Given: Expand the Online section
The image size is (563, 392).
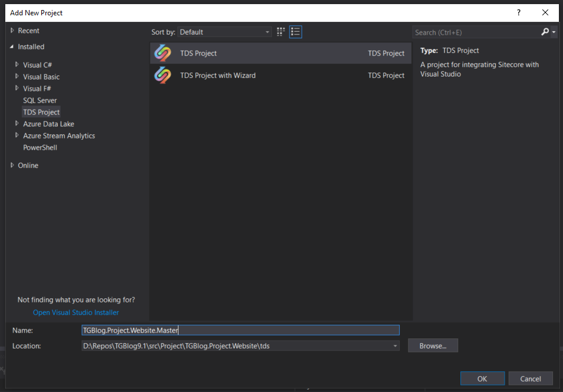Looking at the screenshot, I should coord(12,165).
